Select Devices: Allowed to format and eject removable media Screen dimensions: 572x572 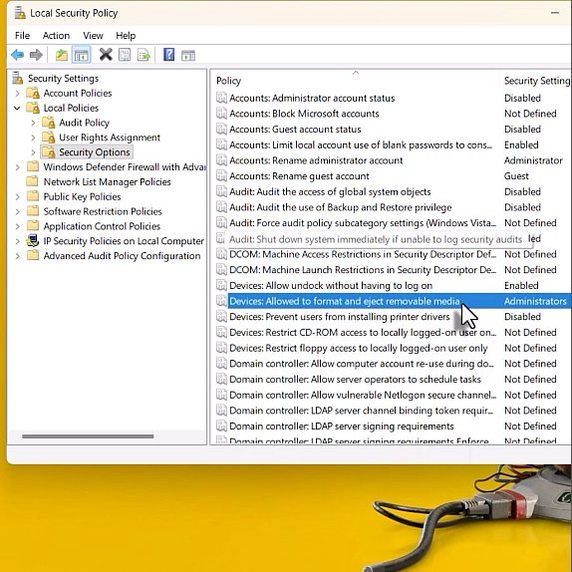(x=344, y=301)
